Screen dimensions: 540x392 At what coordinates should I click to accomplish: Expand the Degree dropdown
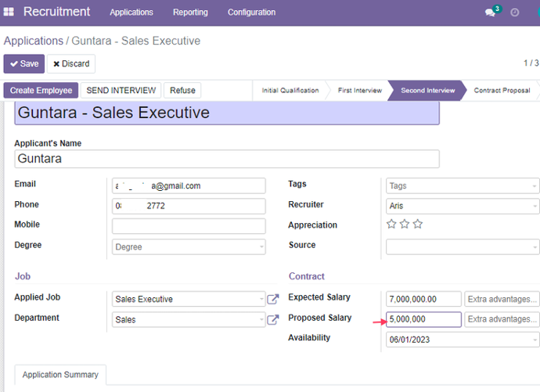[189, 246]
